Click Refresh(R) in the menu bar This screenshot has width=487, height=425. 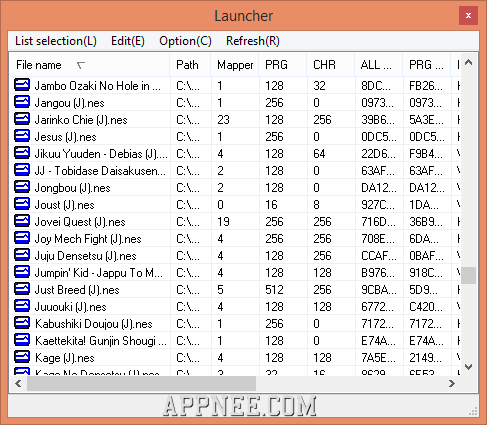[x=253, y=41]
